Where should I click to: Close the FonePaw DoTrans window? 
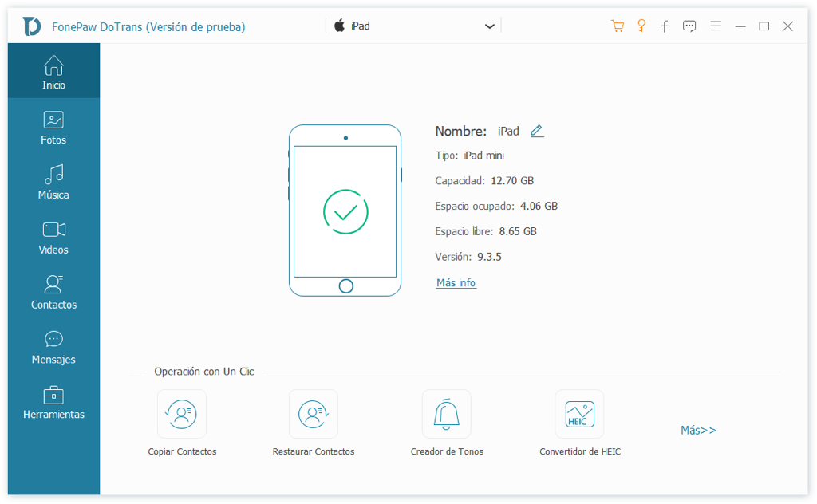point(787,26)
